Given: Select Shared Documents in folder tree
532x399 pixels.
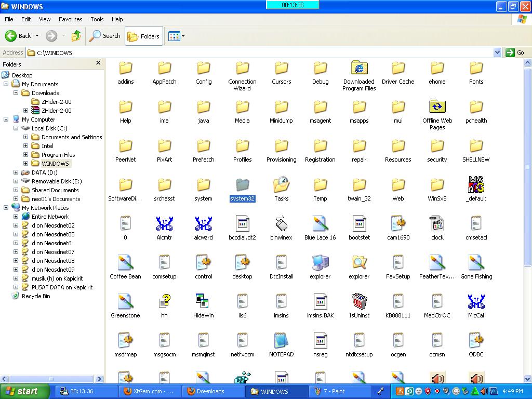Looking at the screenshot, I should pyautogui.click(x=55, y=190).
